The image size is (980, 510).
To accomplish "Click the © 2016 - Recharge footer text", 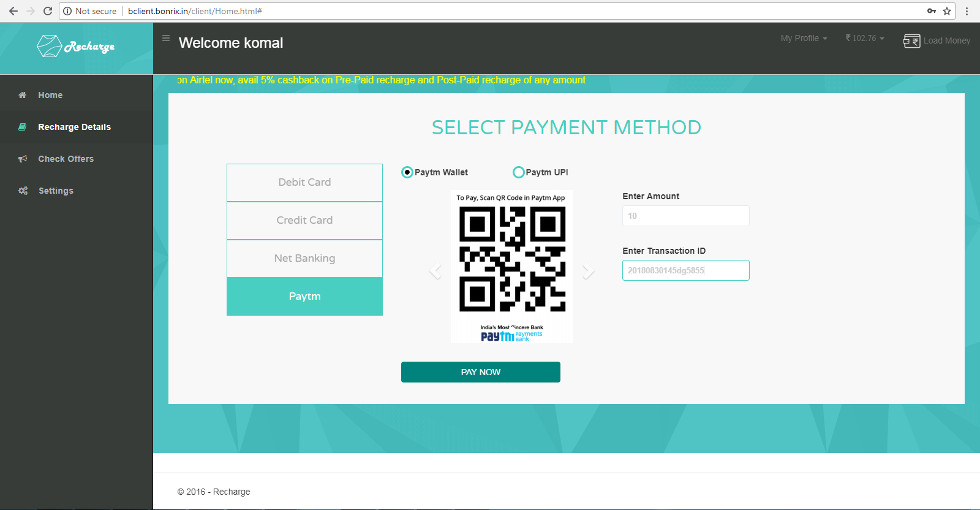I will coord(214,492).
